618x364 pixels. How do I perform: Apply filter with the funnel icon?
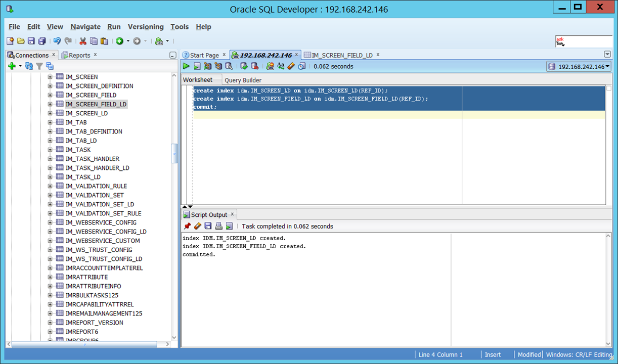39,66
